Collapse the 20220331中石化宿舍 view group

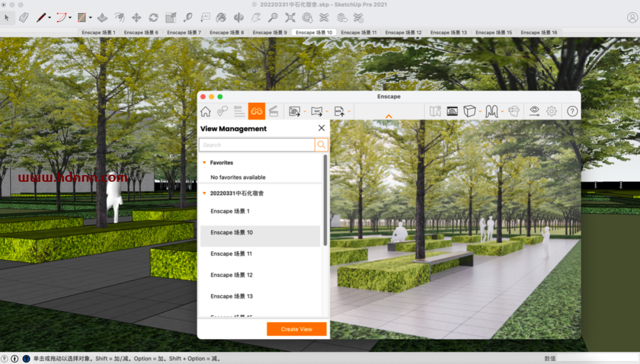pyautogui.click(x=204, y=193)
